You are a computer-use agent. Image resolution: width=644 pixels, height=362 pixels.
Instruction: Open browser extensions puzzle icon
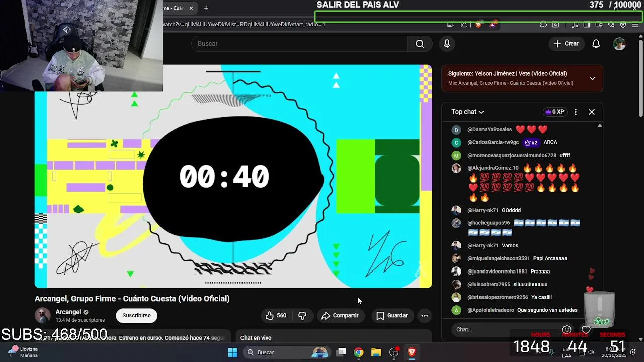point(543,24)
